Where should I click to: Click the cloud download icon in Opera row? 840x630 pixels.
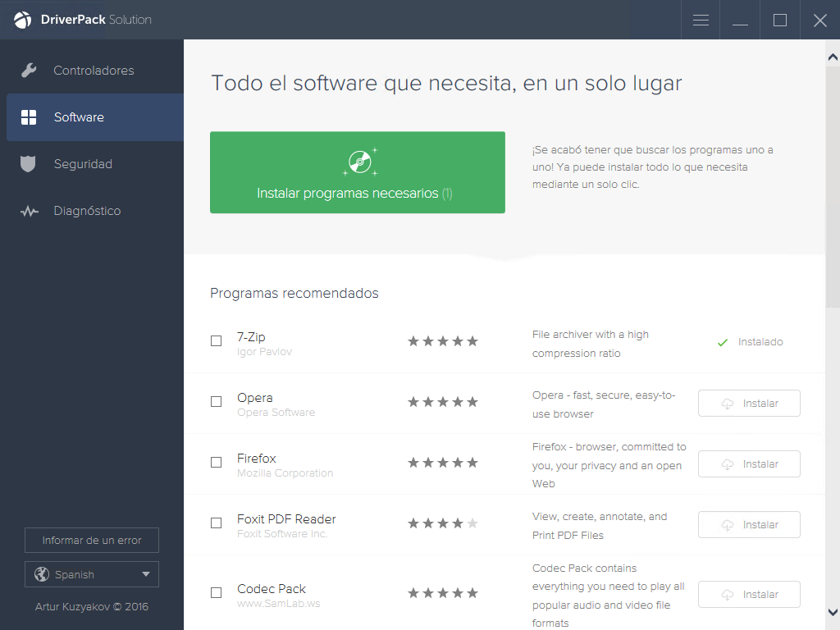(x=727, y=404)
